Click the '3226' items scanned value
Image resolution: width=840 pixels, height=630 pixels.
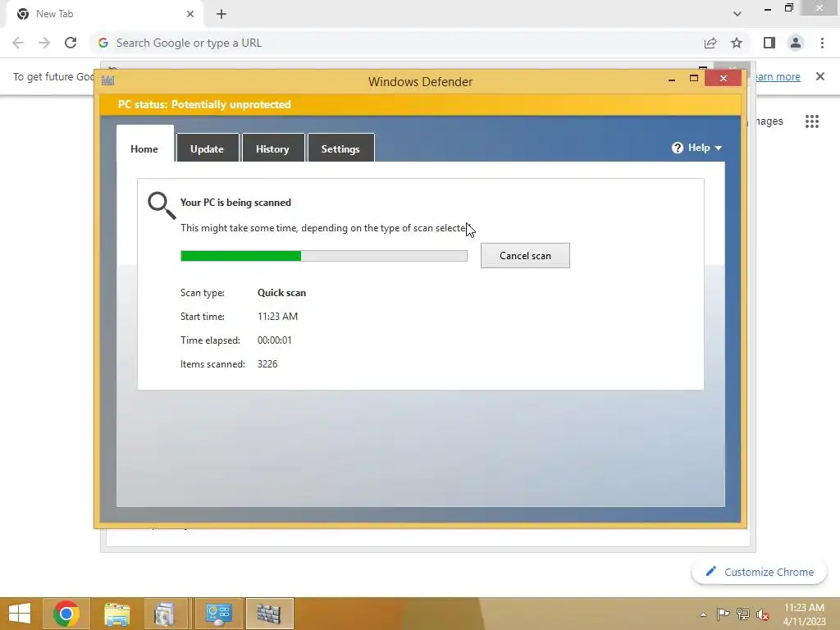pyautogui.click(x=267, y=363)
